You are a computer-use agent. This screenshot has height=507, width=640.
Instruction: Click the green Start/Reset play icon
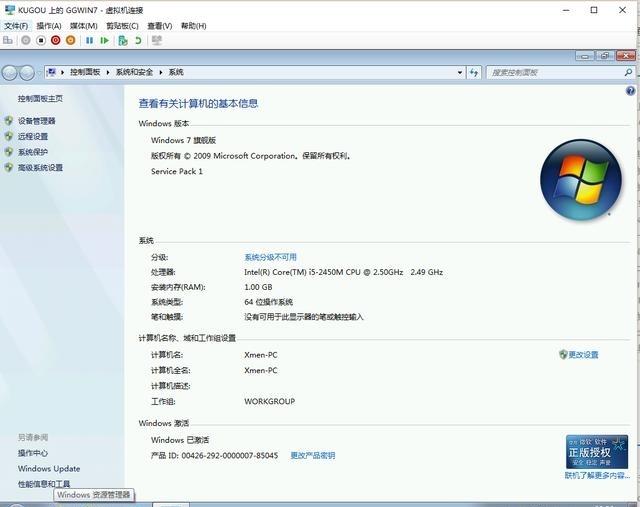(104, 40)
